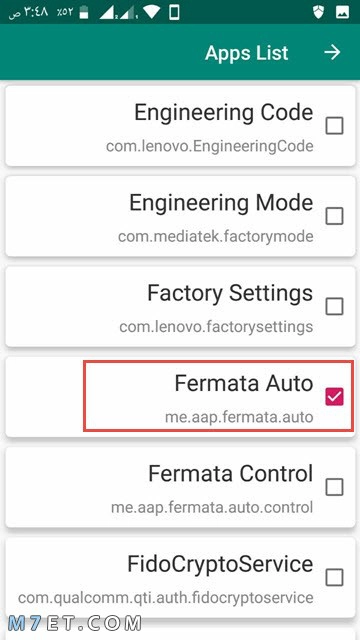Tick the Factory Settings checkbox
This screenshot has width=360, height=640.
coord(334,306)
